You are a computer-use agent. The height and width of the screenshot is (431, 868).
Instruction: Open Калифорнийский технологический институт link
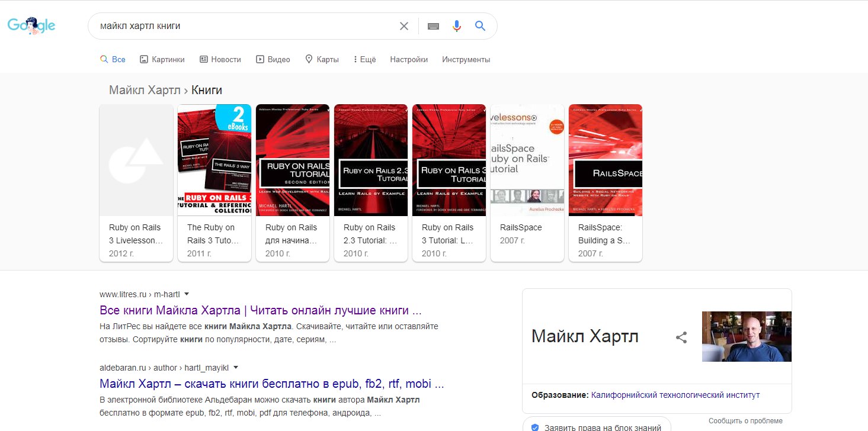tap(675, 395)
